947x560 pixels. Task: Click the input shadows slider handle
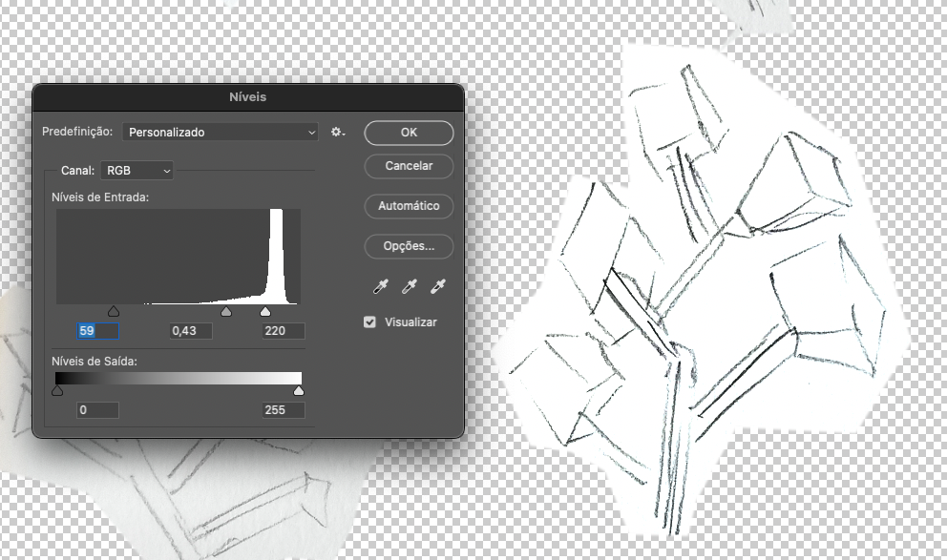click(x=113, y=311)
